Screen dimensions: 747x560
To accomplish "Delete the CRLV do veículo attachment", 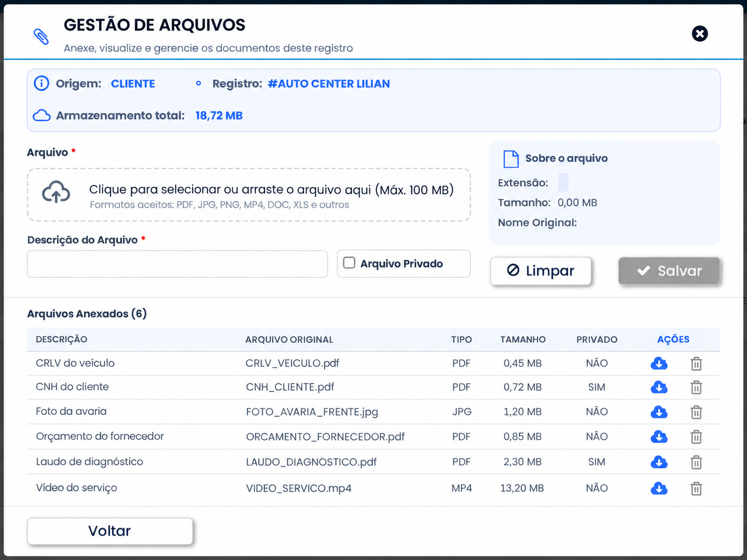I will 696,364.
